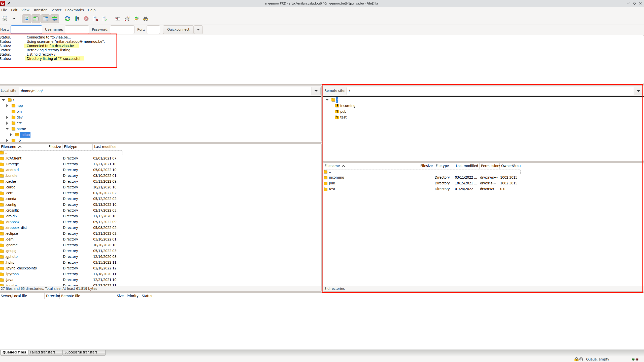Image resolution: width=644 pixels, height=362 pixels.
Task: Click the Quickconnect button
Action: point(178,29)
